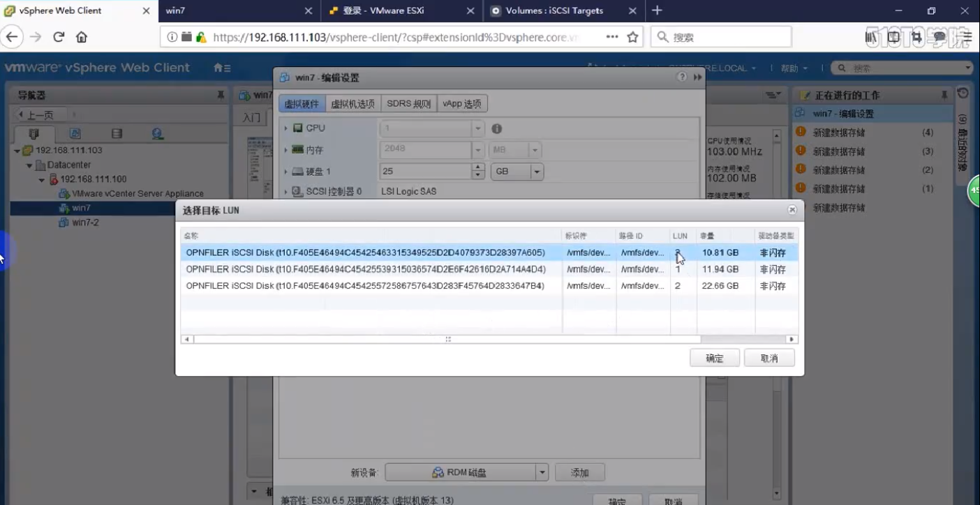The height and width of the screenshot is (505, 980).
Task: Open 新建数据存储 (1) work item
Action: 873,189
